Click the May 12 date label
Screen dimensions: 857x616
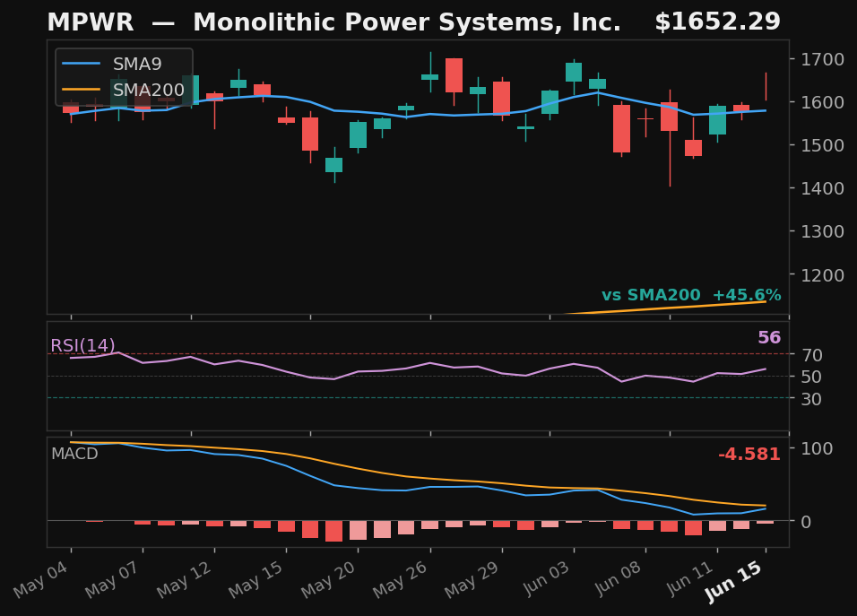185,579
